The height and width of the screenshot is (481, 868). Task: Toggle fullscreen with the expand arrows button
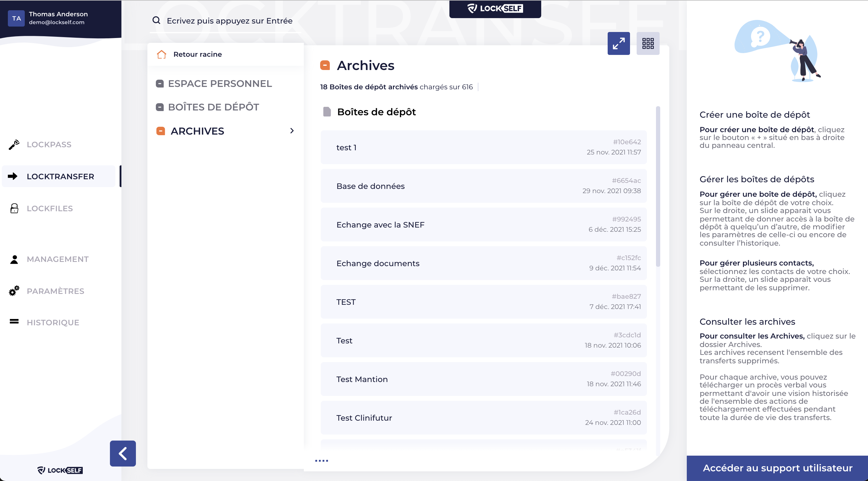(619, 43)
